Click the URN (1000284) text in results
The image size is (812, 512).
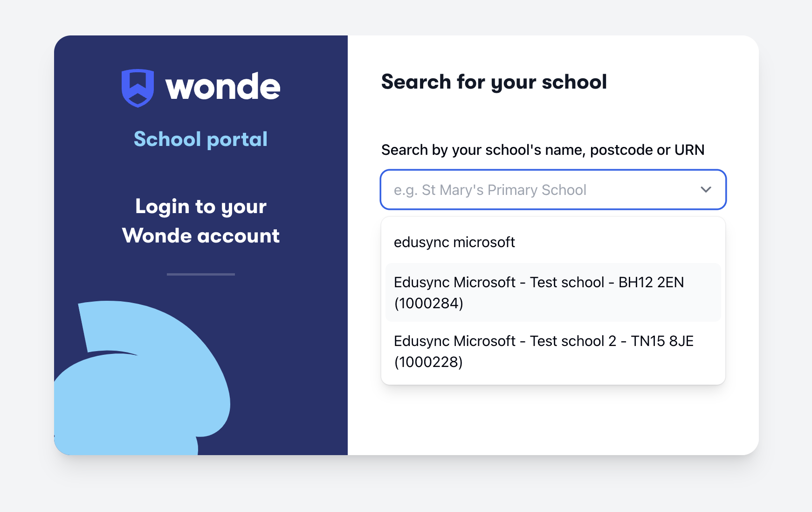click(428, 303)
